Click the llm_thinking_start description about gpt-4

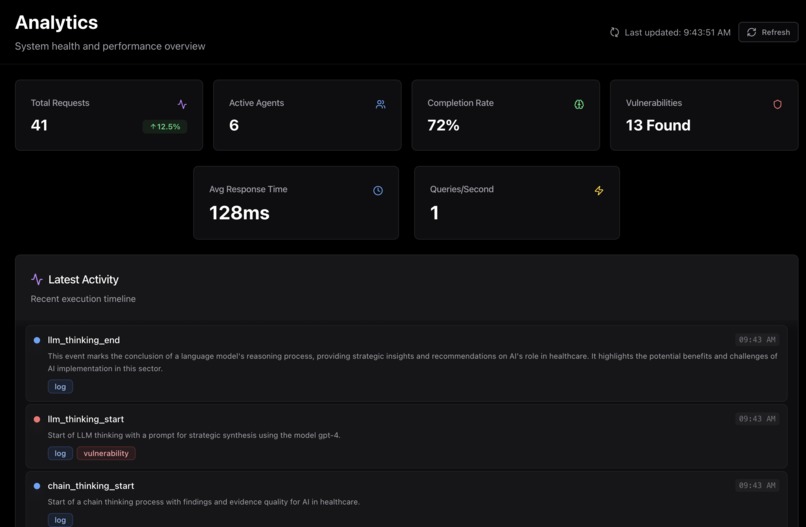pyautogui.click(x=194, y=435)
